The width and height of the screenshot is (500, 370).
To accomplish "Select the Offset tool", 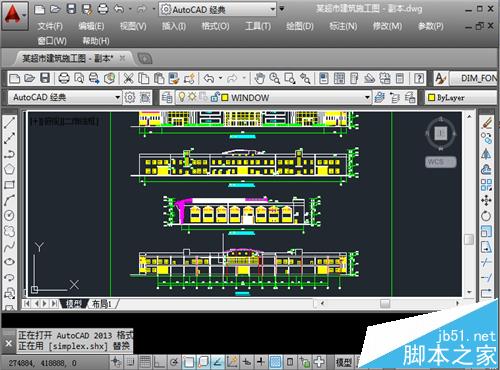I will [487, 169].
